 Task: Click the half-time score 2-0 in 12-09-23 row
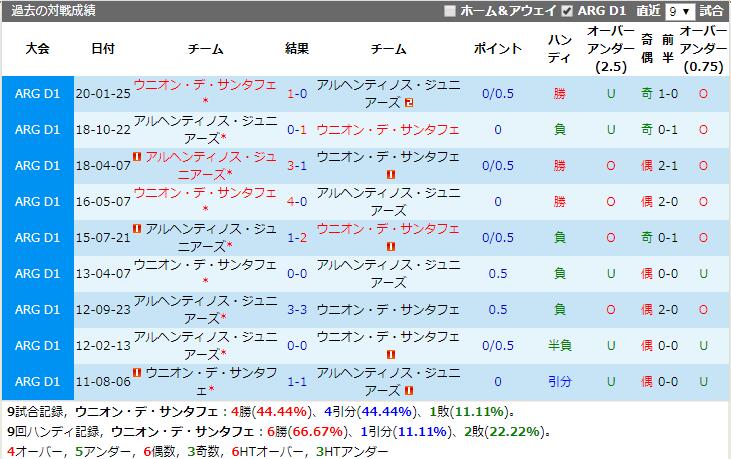pyautogui.click(x=668, y=309)
